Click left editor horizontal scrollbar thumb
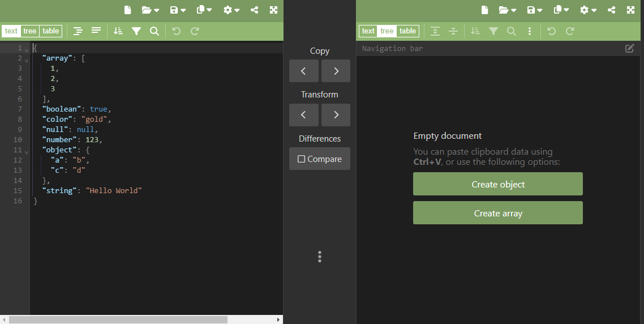The width and height of the screenshot is (644, 324). tap(118, 319)
